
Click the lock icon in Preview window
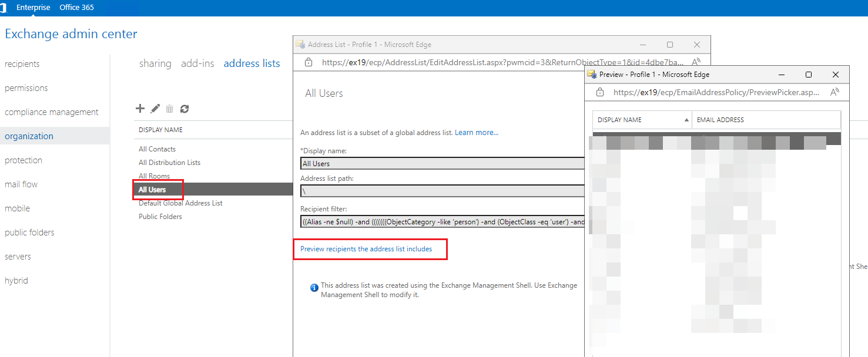click(x=600, y=92)
